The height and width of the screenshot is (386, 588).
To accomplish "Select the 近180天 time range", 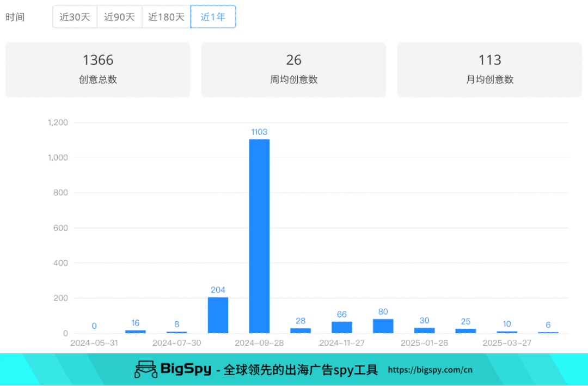I will (x=165, y=17).
